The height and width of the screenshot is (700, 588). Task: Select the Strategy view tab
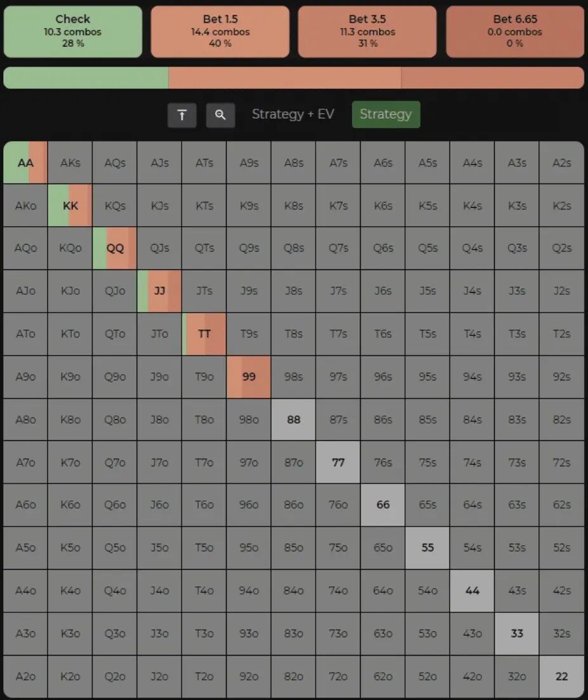[385, 114]
